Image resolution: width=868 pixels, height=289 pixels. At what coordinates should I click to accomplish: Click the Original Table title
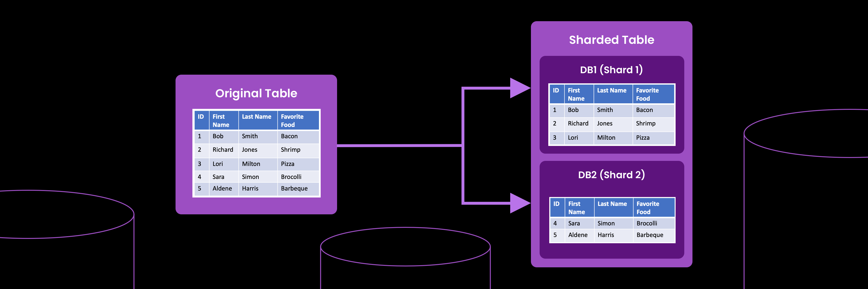[256, 93]
